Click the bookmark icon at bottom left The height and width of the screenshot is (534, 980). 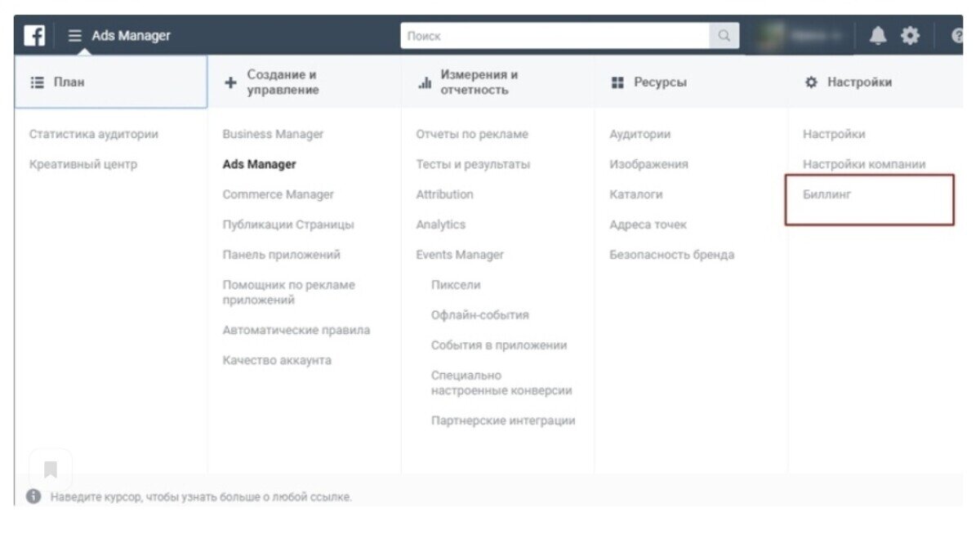click(51, 469)
